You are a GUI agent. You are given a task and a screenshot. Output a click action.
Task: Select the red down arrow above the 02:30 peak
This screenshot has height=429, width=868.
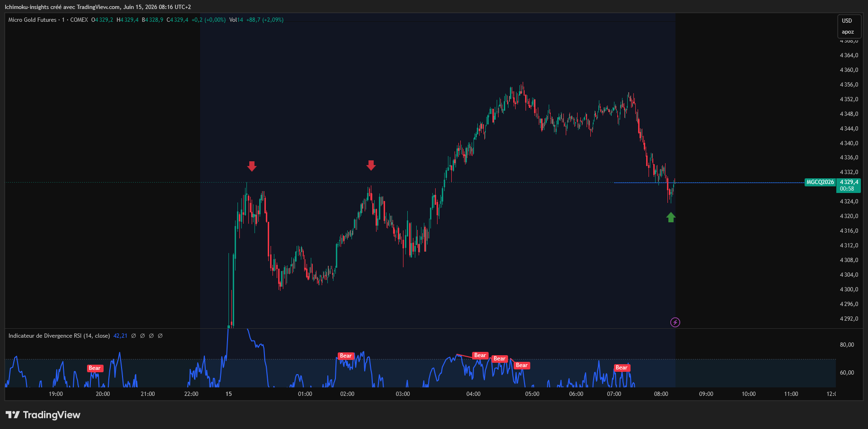(x=371, y=165)
